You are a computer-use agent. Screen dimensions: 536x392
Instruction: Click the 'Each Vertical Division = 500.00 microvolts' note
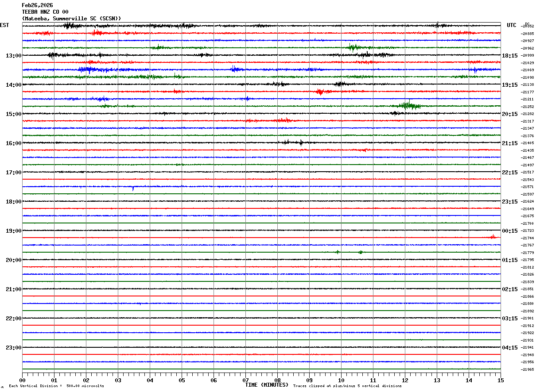tap(56, 386)
